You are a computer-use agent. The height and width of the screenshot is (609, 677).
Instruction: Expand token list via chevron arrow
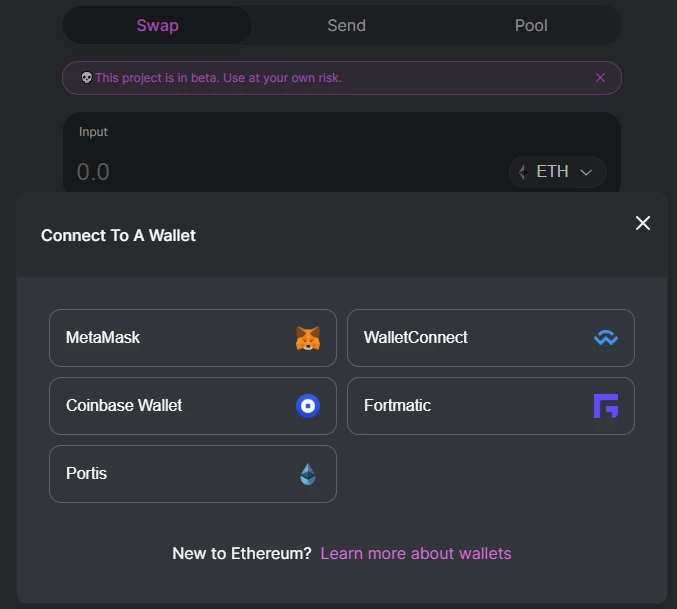point(586,172)
